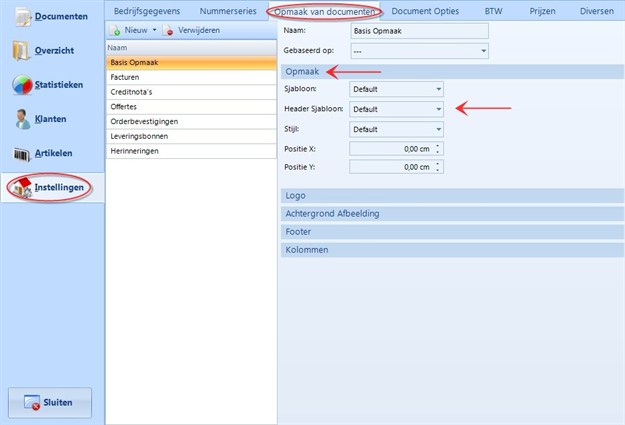The width and height of the screenshot is (625, 425).
Task: Select Creditnota's in the list
Action: click(x=191, y=92)
